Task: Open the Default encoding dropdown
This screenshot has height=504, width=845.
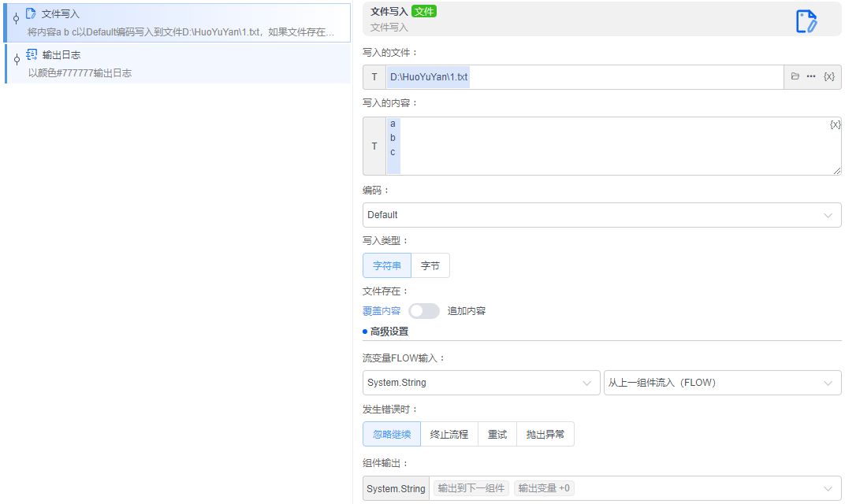Action: (x=601, y=215)
